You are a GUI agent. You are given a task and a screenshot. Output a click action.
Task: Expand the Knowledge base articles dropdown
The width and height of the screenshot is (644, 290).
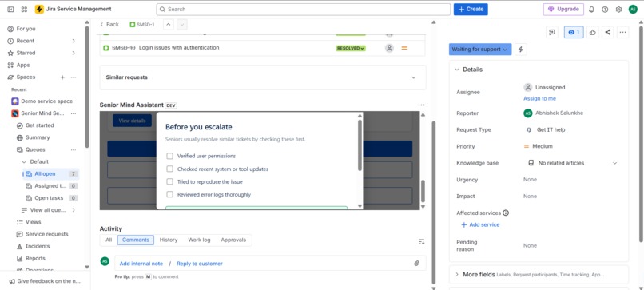[x=615, y=163]
